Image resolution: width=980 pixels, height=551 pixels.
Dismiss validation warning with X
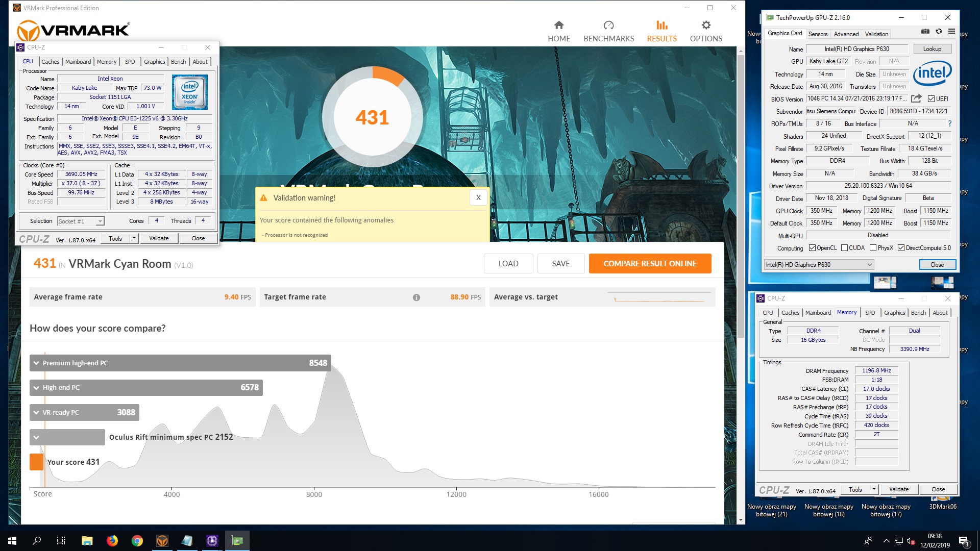point(478,198)
